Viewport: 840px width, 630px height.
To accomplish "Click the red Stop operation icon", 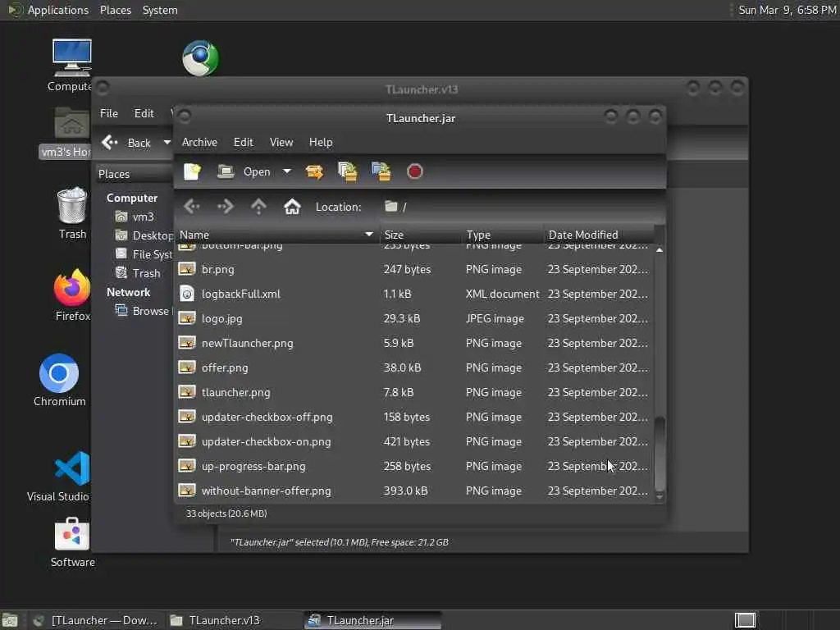I will [414, 171].
